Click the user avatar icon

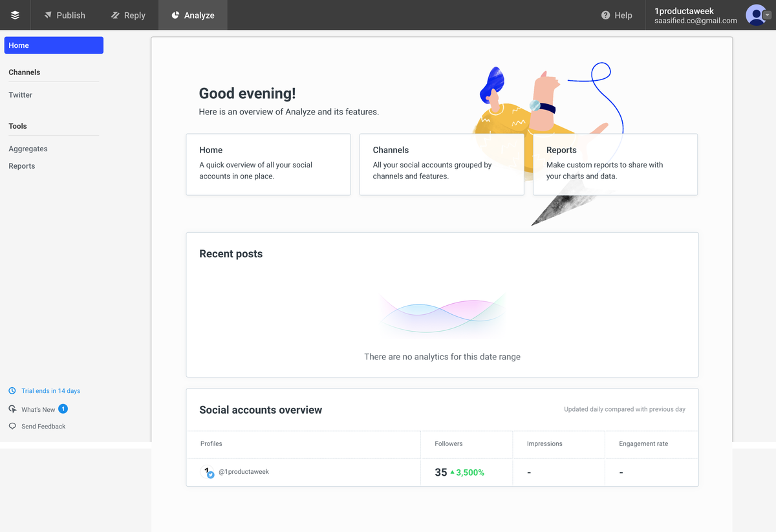point(755,15)
